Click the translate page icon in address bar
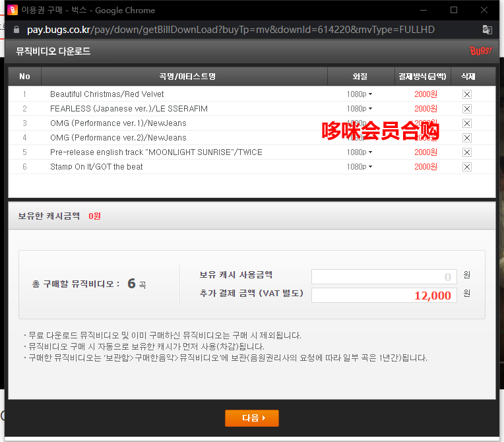The height and width of the screenshot is (442, 504). tap(488, 30)
